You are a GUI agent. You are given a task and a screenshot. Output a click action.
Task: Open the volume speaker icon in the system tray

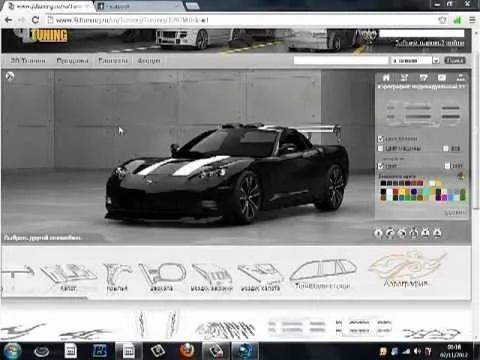point(417,351)
